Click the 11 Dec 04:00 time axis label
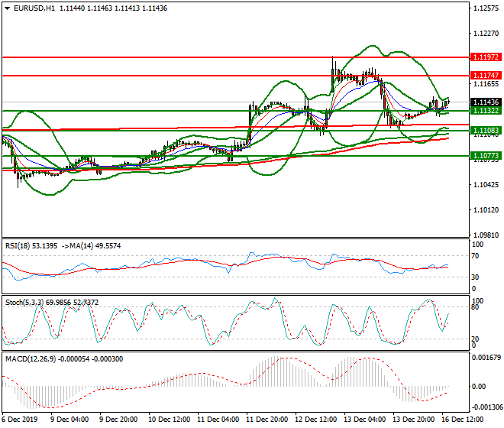The image size is (504, 428). click(x=218, y=420)
